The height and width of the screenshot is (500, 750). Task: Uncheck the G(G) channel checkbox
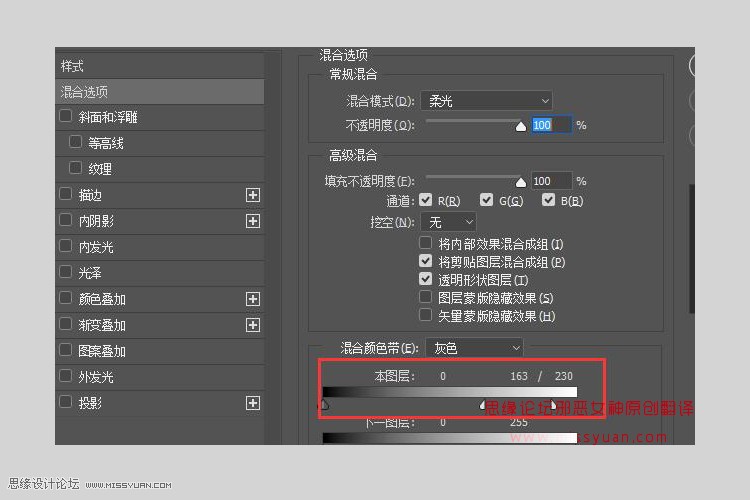click(486, 200)
